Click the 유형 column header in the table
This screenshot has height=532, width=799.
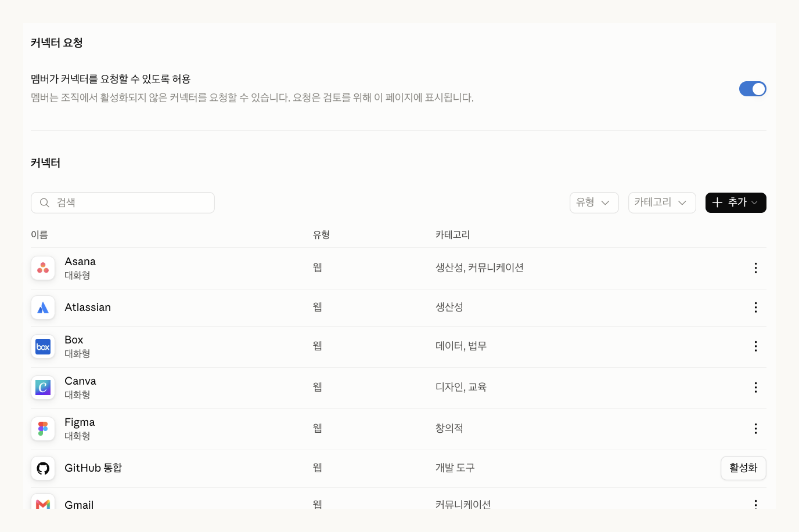click(321, 235)
